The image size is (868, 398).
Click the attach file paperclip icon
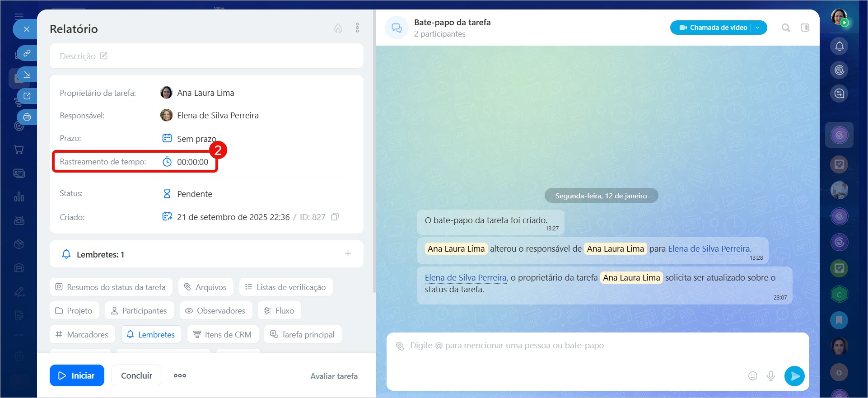(400, 346)
